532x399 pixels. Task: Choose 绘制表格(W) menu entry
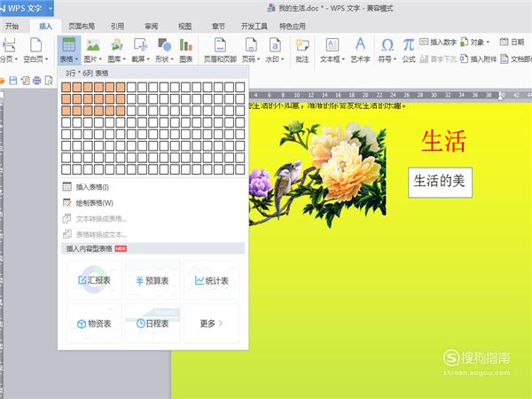pos(153,203)
